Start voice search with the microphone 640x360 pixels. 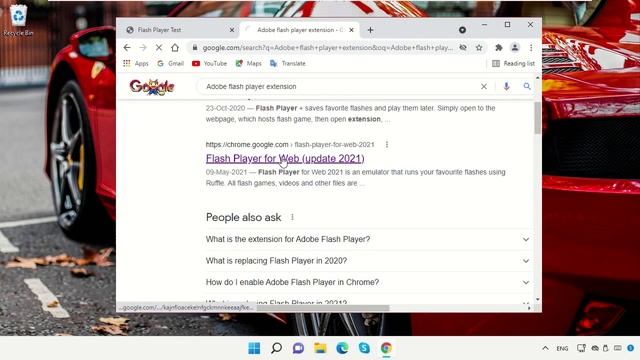(507, 87)
